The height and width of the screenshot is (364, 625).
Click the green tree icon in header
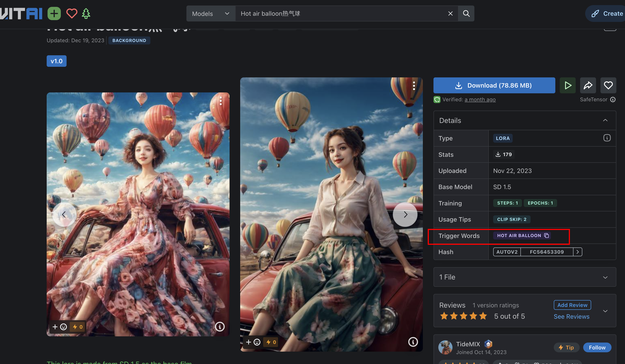[x=86, y=13]
